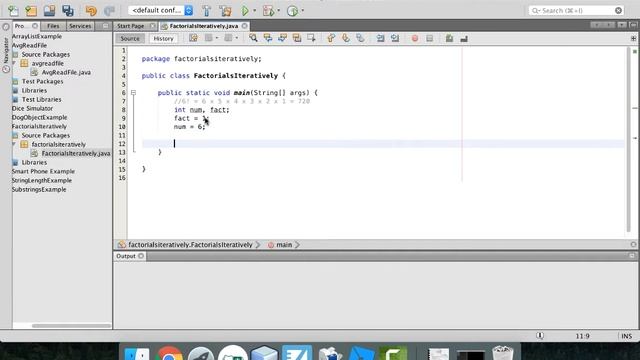The image size is (640, 360).
Task: Click the factorialsiteratively.FactorialsIteratively breadcrumb
Action: (190, 245)
